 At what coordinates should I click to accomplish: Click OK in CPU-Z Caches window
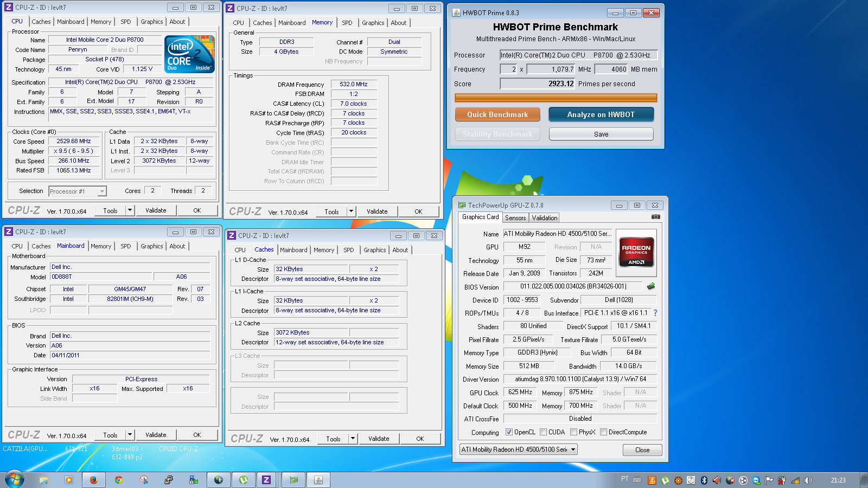(x=420, y=439)
